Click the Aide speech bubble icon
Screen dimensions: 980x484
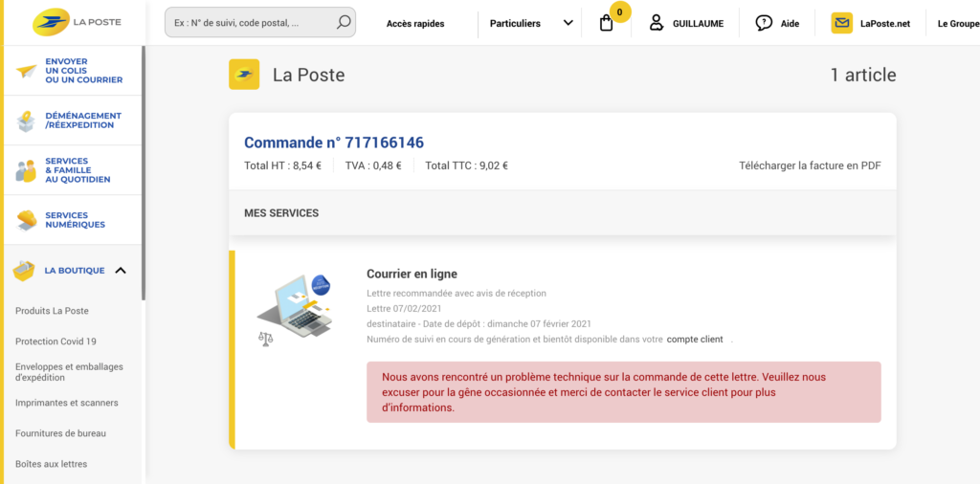click(763, 23)
